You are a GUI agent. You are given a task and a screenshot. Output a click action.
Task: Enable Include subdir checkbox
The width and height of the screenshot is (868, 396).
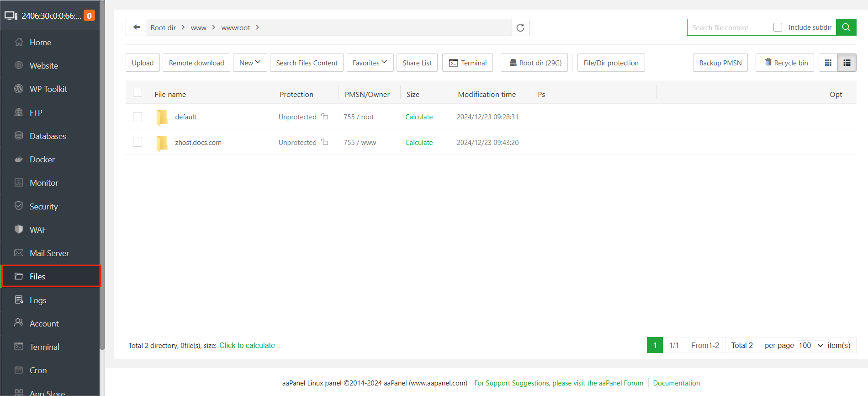click(778, 27)
